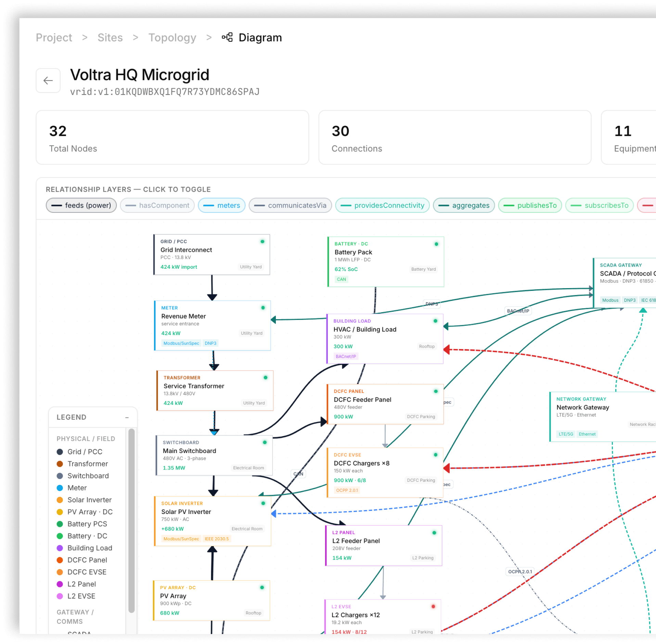The height and width of the screenshot is (644, 656).
Task: Click the red status dot on L2 Chargers
Action: [x=433, y=607]
